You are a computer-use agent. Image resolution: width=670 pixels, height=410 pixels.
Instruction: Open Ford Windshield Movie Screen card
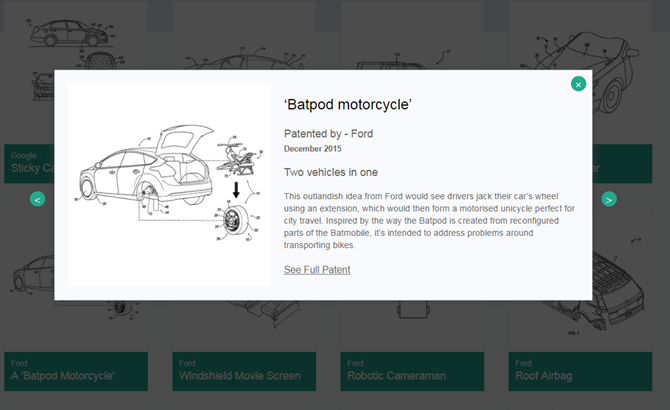tap(244, 371)
